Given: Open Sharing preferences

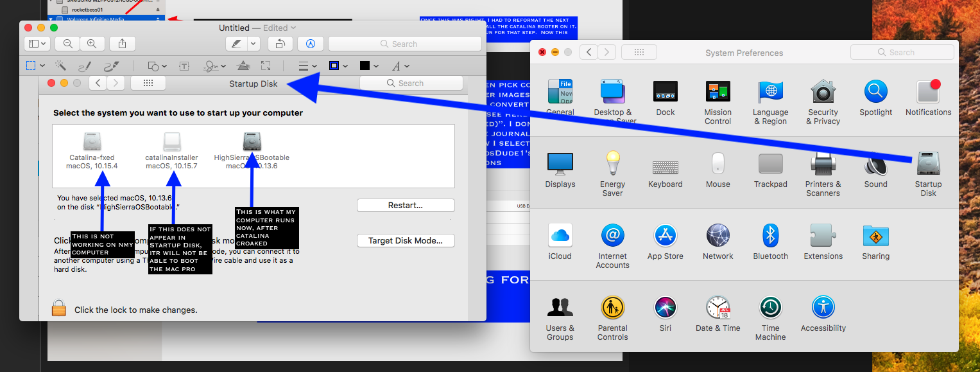Looking at the screenshot, I should point(876,242).
